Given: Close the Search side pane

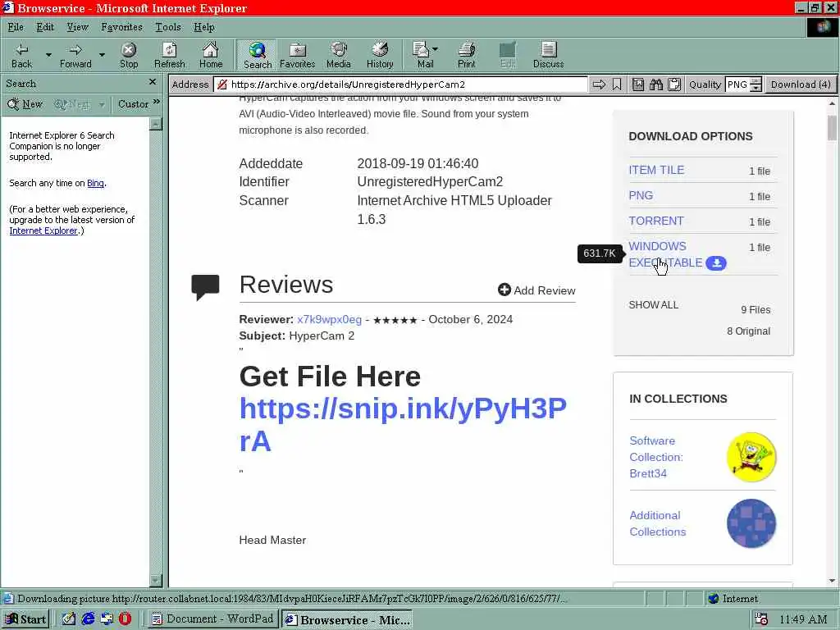Looking at the screenshot, I should pyautogui.click(x=153, y=82).
